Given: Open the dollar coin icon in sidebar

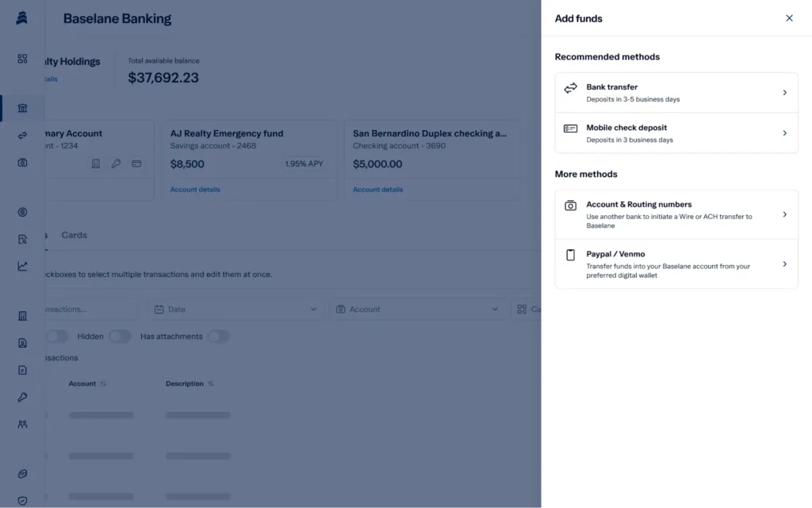Looking at the screenshot, I should coord(22,212).
